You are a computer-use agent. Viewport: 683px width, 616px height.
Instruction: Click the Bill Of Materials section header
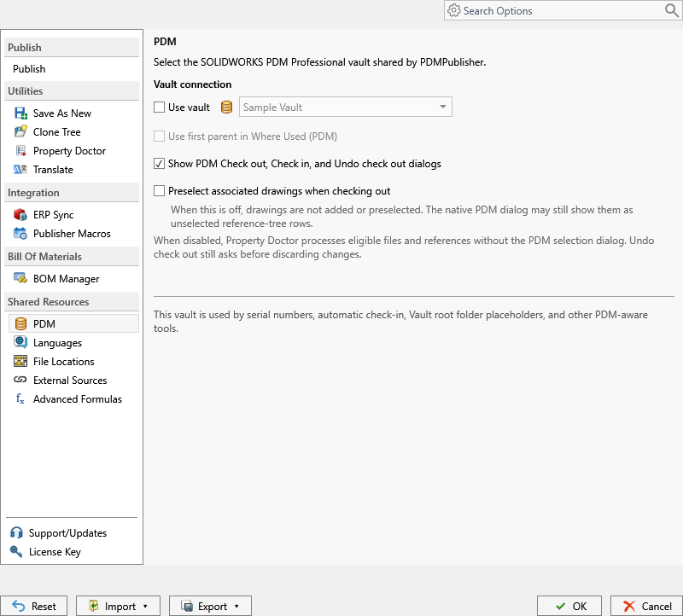pos(72,257)
